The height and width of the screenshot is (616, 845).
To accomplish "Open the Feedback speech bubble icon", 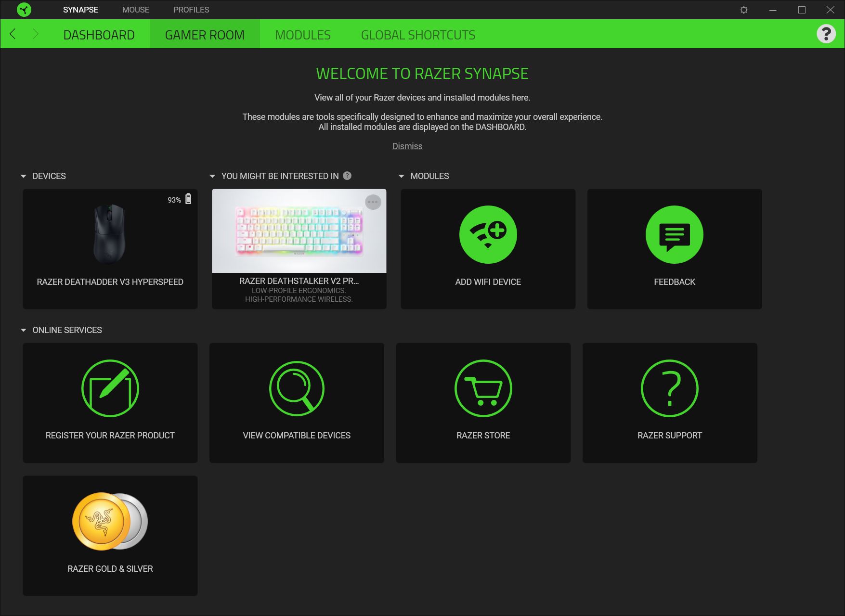I will click(674, 234).
